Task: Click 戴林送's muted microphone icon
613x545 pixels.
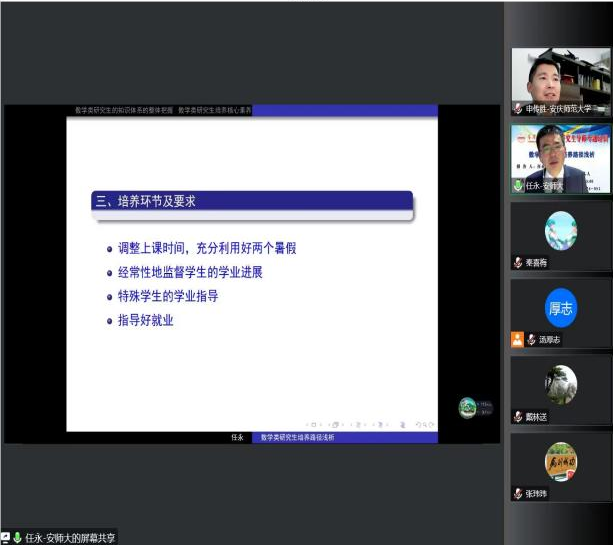Action: coord(517,416)
